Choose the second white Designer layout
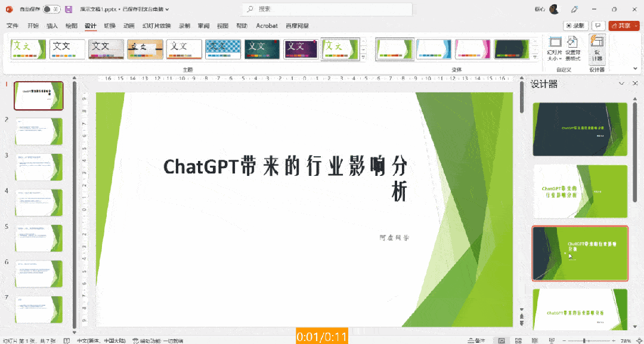The image size is (644, 344). point(580,191)
